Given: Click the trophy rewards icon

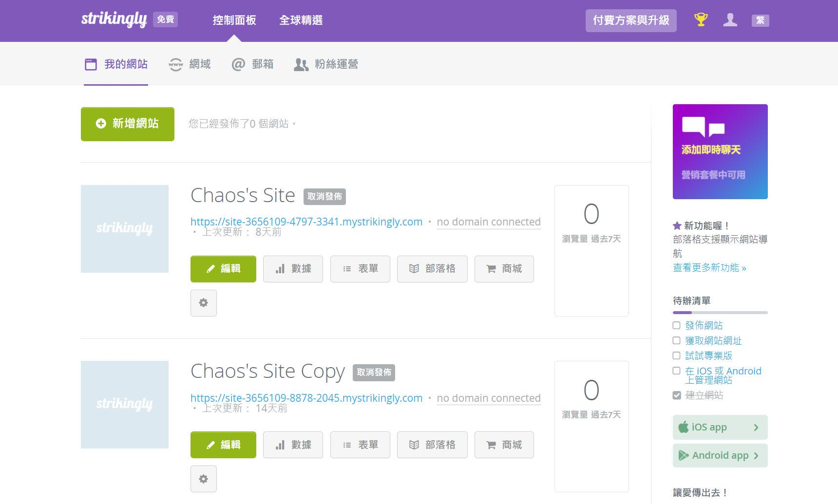Looking at the screenshot, I should coord(701,20).
